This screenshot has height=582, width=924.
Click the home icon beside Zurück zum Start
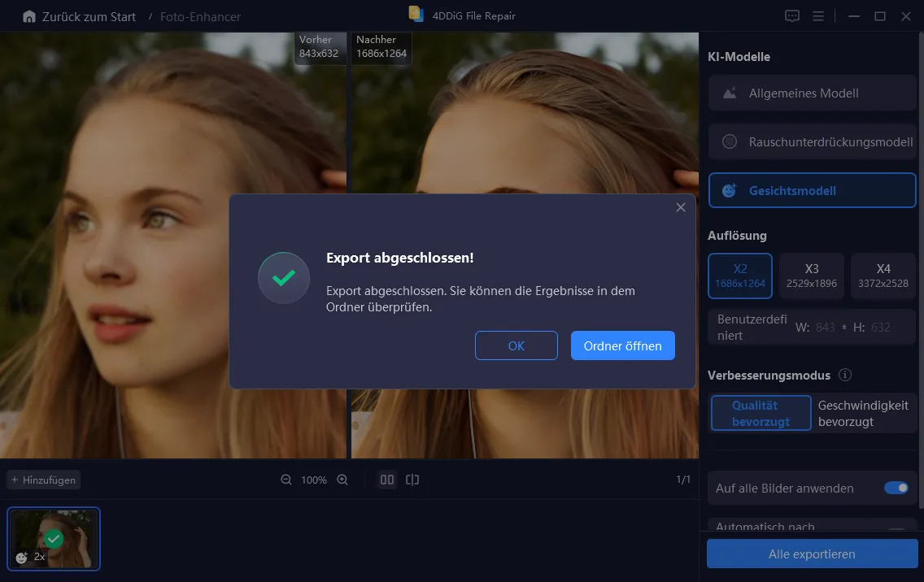coord(29,16)
